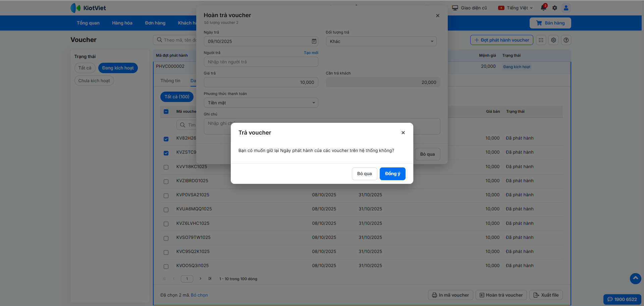Viewport: 644px width, 306px height.
Task: Click the In mã voucher button
Action: coord(450,295)
